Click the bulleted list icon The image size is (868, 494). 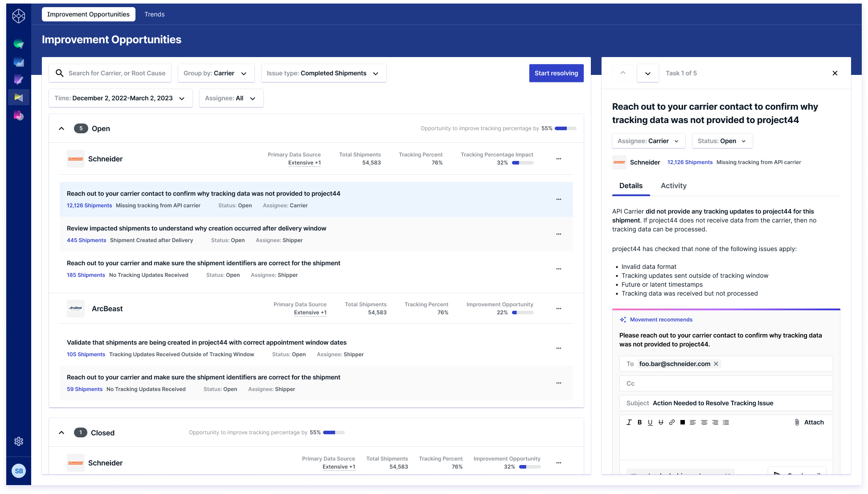[x=726, y=422]
